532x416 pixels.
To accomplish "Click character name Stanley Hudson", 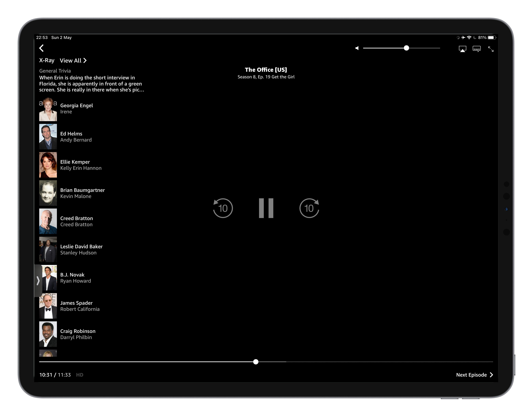I will 78,253.
